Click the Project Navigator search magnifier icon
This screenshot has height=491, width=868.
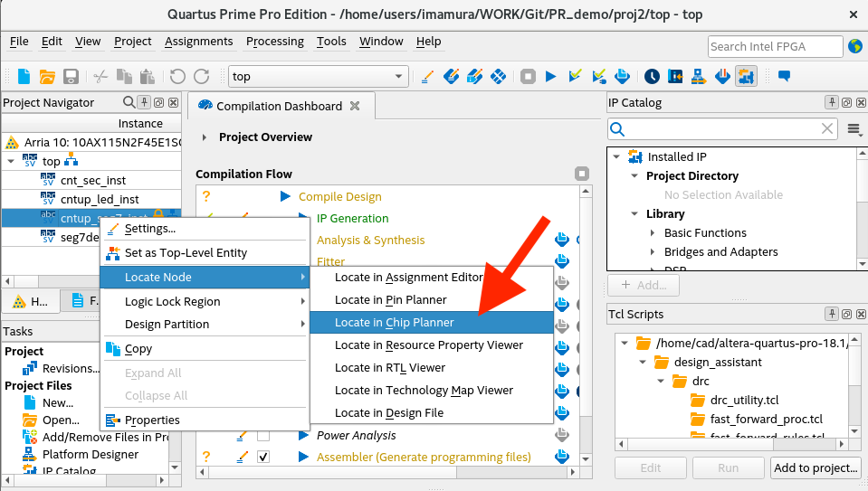click(129, 102)
